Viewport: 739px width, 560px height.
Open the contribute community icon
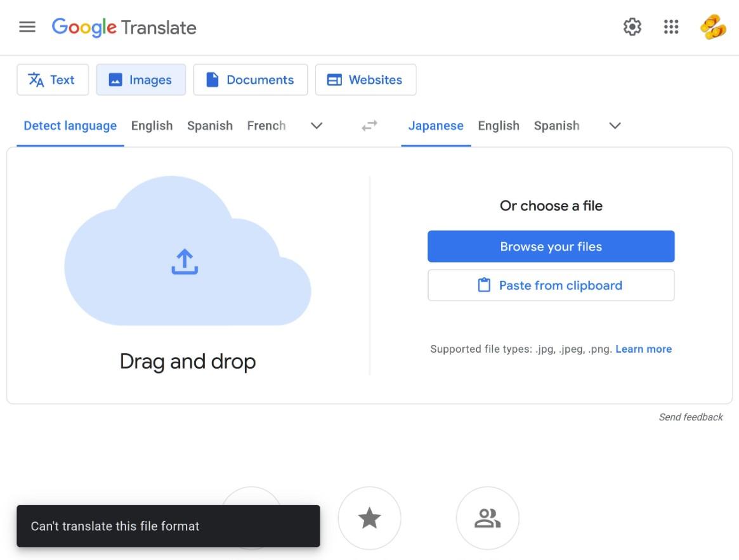tap(487, 518)
